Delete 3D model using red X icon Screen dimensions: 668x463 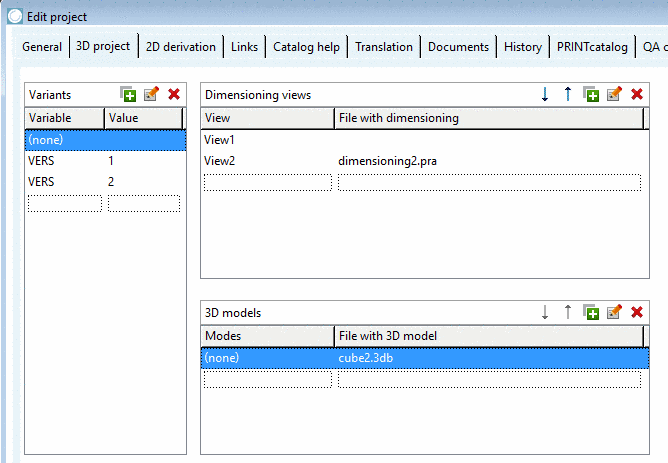(637, 312)
